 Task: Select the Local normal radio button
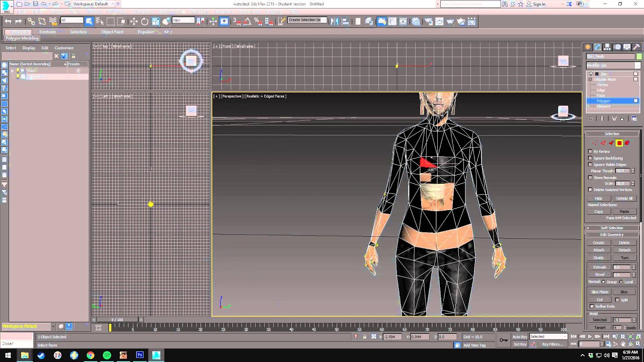coord(621,282)
